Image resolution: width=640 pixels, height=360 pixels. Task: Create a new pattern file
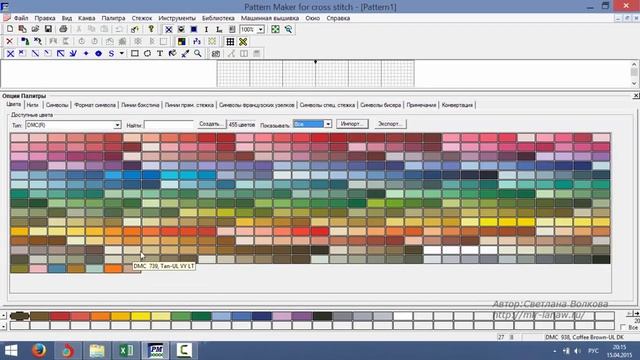(10, 29)
